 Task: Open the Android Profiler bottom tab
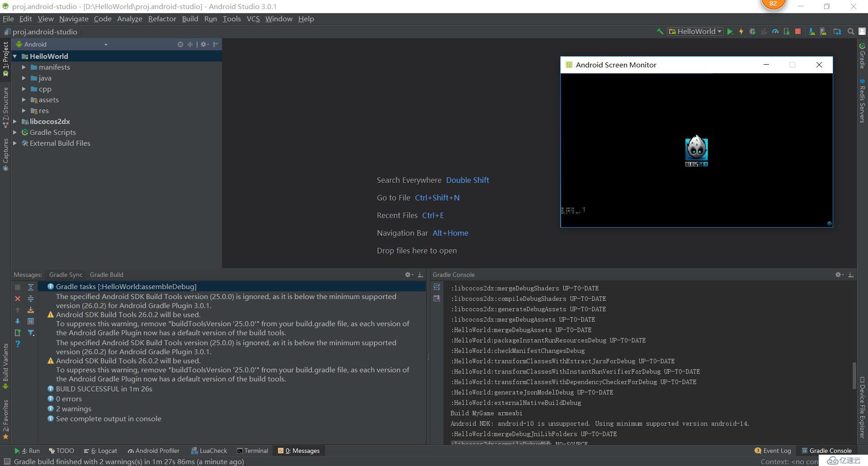[154, 451]
